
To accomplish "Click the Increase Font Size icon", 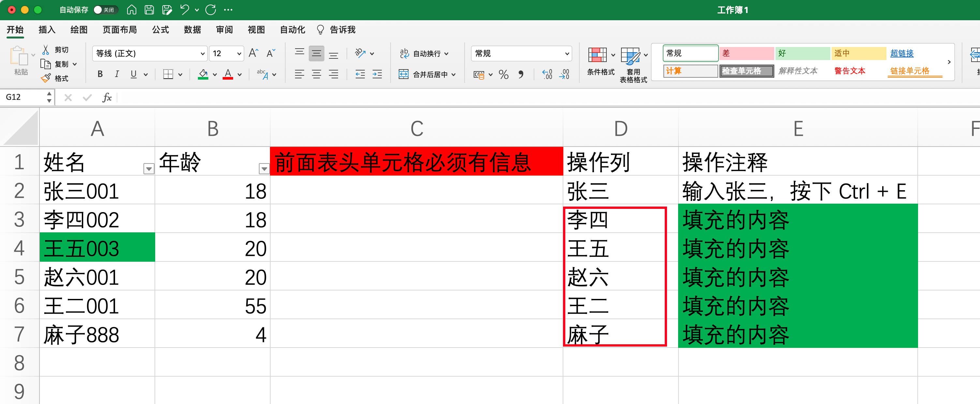I will click(253, 53).
